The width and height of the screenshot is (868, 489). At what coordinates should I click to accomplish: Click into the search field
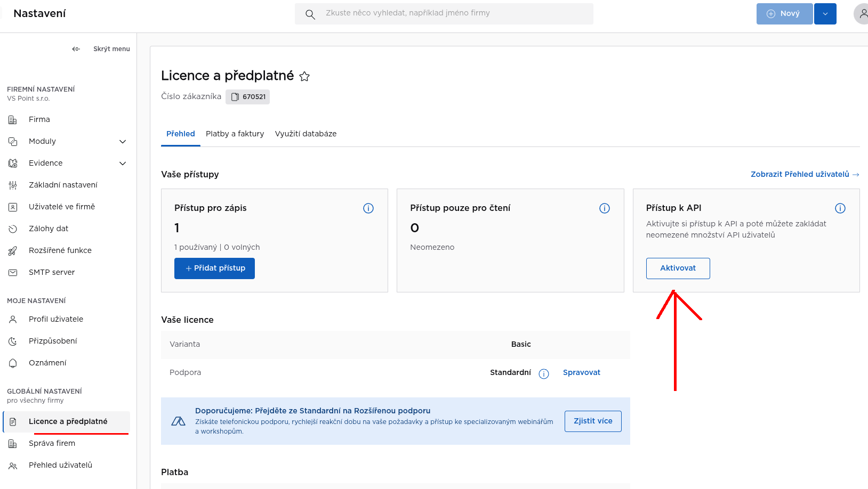click(444, 14)
